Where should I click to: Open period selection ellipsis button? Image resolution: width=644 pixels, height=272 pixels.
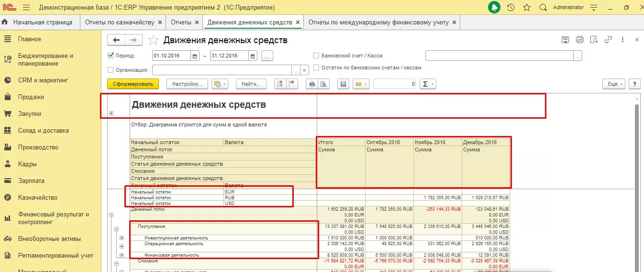[x=267, y=56]
